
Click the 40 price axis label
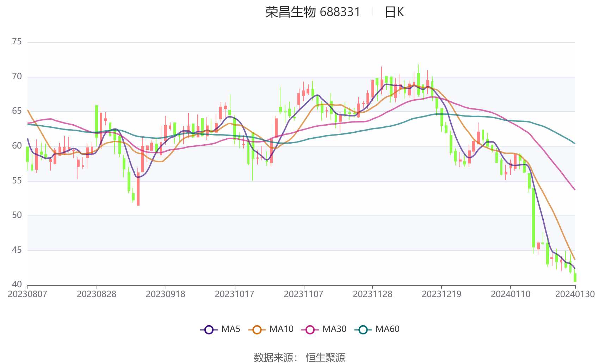(x=17, y=284)
